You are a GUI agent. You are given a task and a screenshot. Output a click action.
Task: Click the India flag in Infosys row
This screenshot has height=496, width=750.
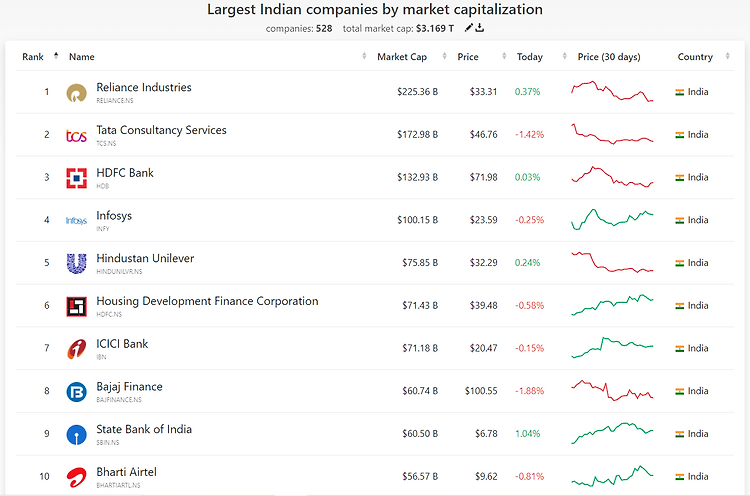pyautogui.click(x=680, y=220)
